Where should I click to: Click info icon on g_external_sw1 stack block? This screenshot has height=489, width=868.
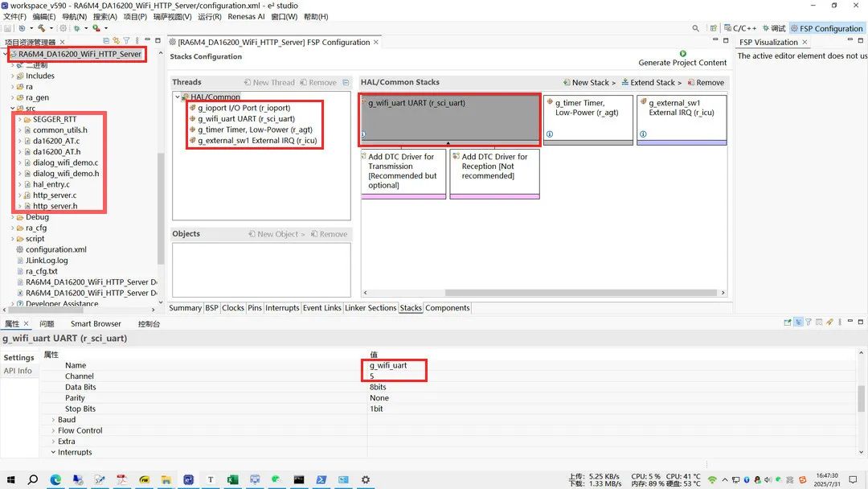pos(643,134)
